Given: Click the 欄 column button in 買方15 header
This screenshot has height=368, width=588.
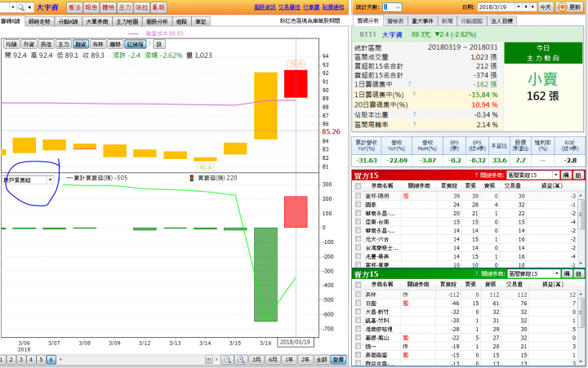Looking at the screenshot, I should (x=566, y=175).
